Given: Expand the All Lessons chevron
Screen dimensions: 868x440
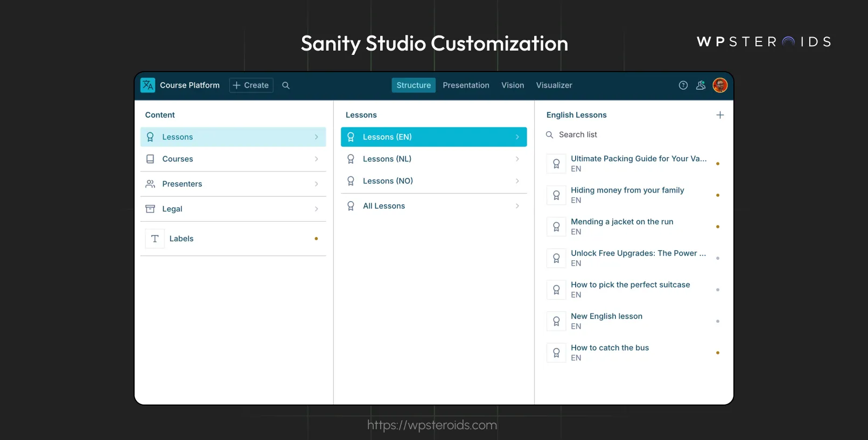Looking at the screenshot, I should [x=517, y=206].
